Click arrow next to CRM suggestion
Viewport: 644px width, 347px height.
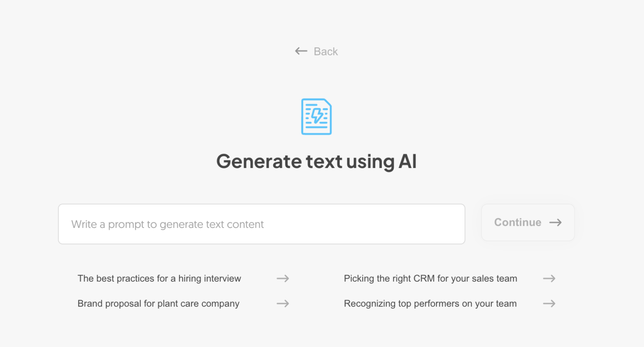coord(549,279)
